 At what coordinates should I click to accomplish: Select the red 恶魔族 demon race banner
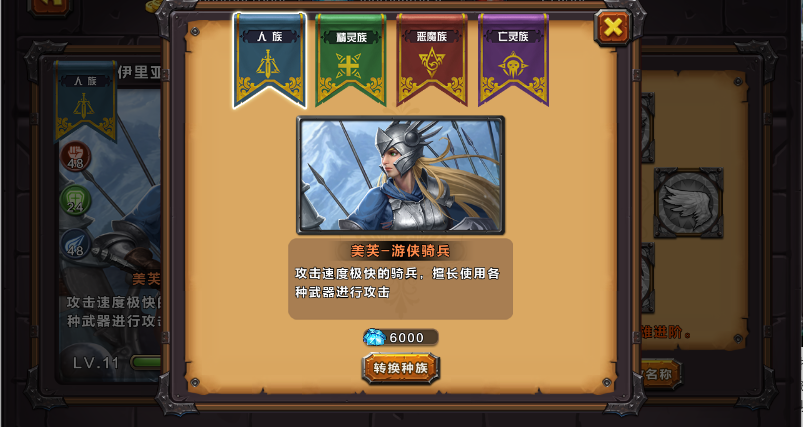click(x=432, y=60)
